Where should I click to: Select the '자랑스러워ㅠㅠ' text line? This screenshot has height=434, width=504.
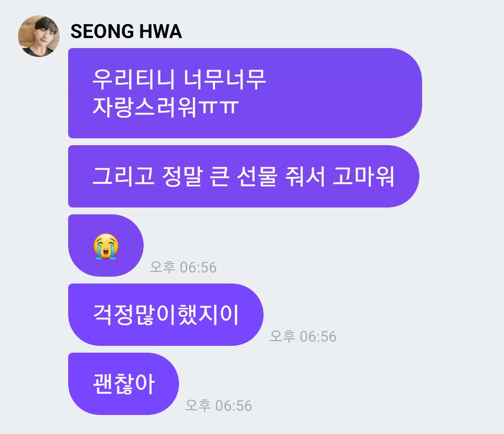point(165,107)
